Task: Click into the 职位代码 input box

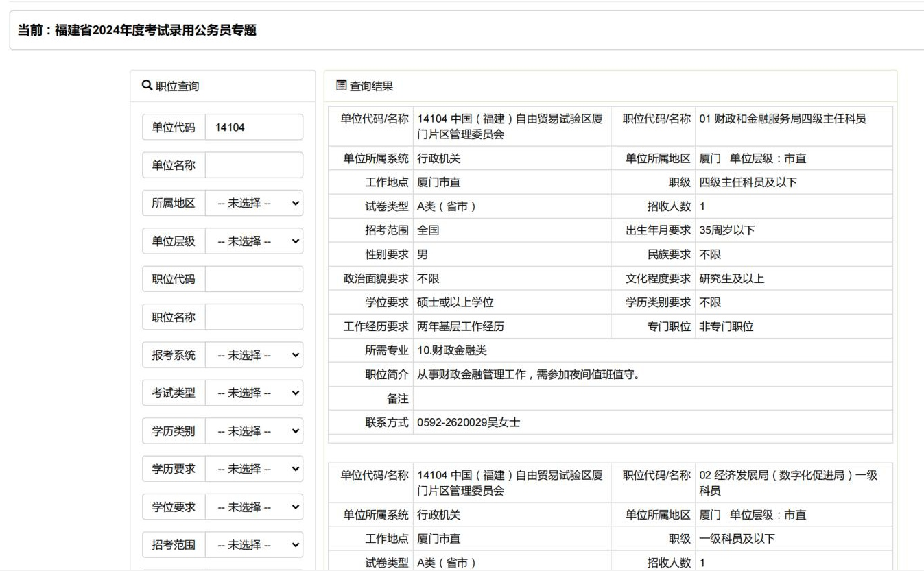Action: click(x=253, y=279)
